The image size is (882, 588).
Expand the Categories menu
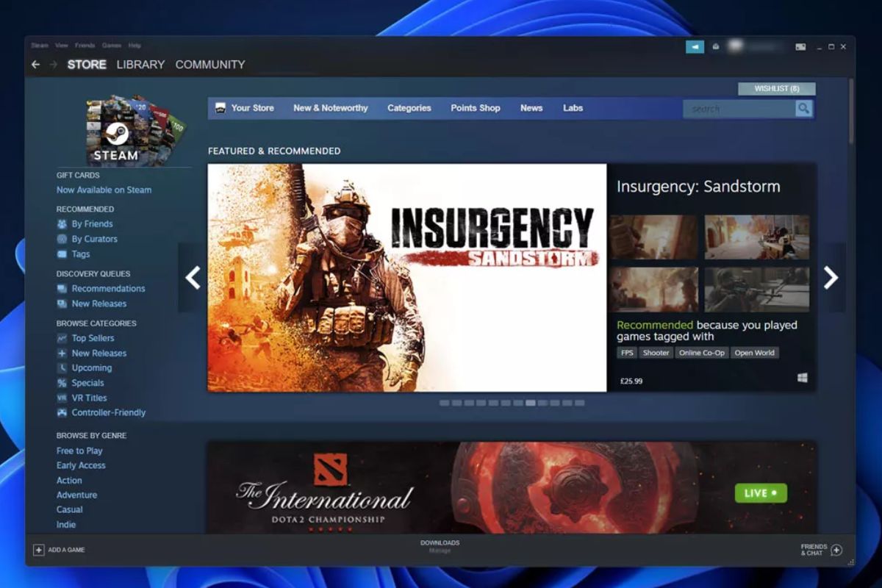tap(409, 108)
